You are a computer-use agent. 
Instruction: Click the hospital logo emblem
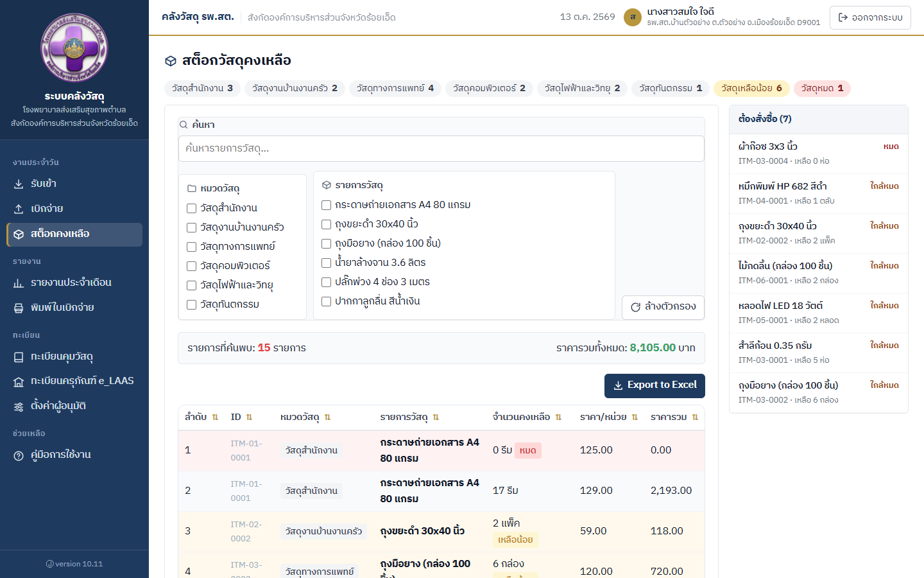[74, 48]
